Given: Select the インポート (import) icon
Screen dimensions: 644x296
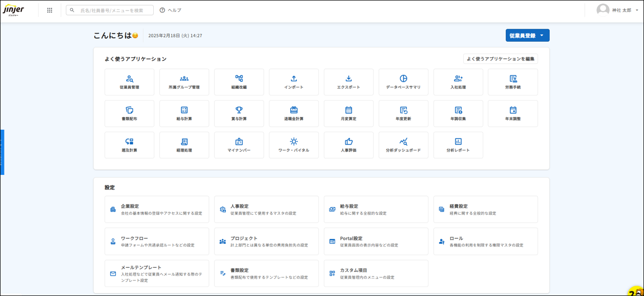Looking at the screenshot, I should [x=293, y=81].
